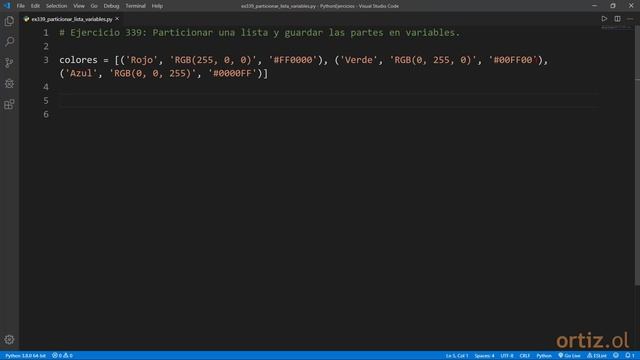Change indentation via Spaces: 4
This screenshot has height=360, width=640.
484,356
